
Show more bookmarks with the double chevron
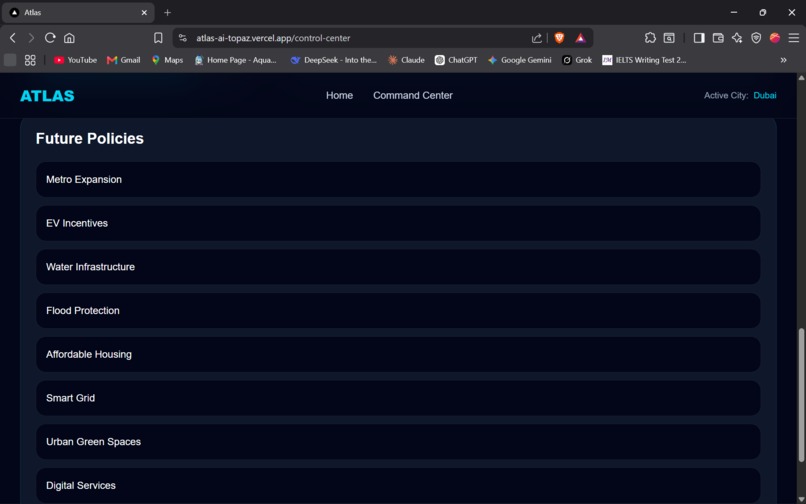[783, 60]
